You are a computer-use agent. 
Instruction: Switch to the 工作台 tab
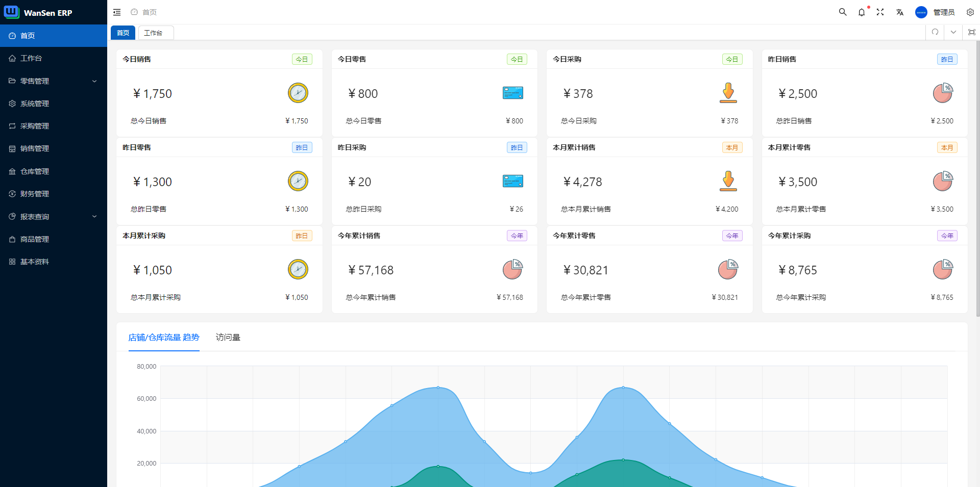pyautogui.click(x=156, y=33)
